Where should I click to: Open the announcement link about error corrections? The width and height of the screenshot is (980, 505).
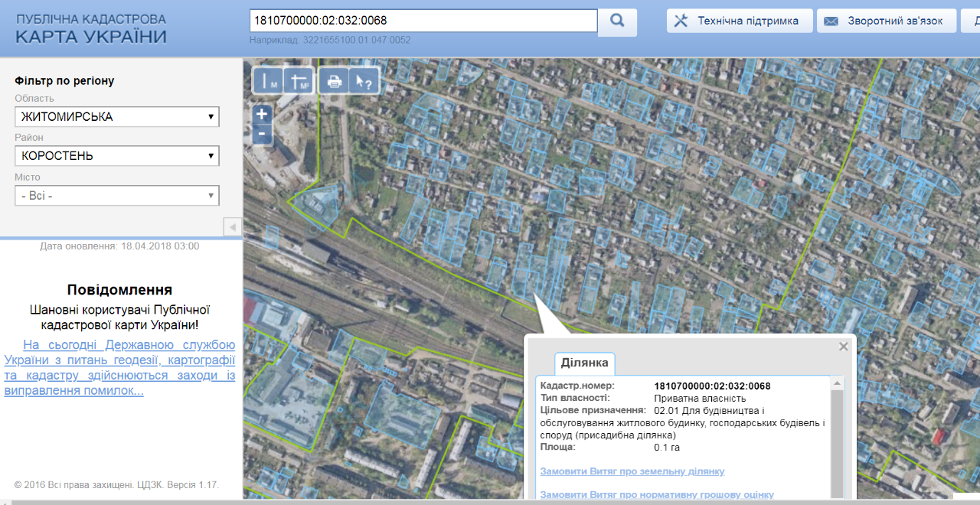[119, 367]
